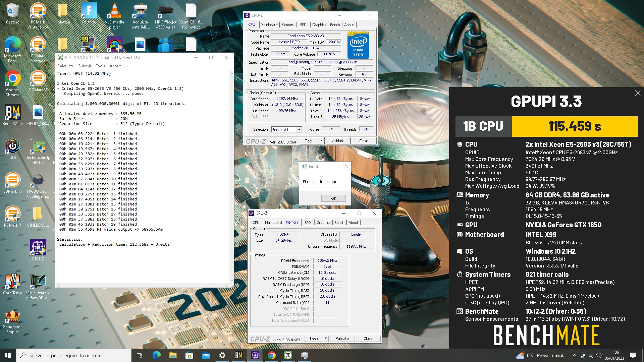The height and width of the screenshot is (362, 644).
Task: Open Calculate menu in GPUPI
Action: click(65, 66)
